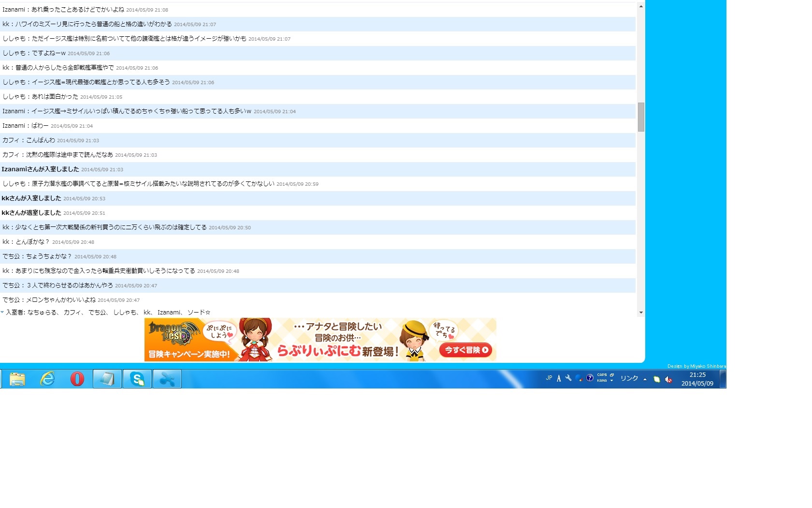Open the JP input language selector
This screenshot has width=812, height=508.
(x=549, y=378)
